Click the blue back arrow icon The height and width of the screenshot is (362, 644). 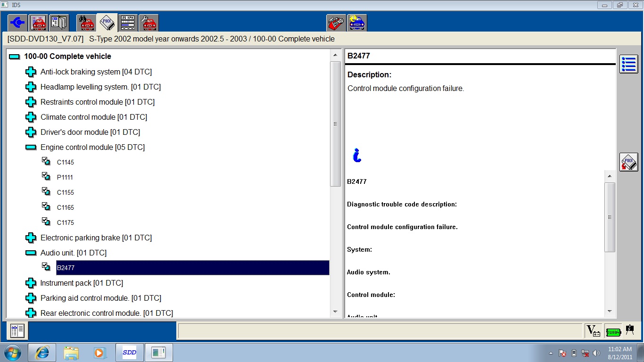tap(18, 23)
